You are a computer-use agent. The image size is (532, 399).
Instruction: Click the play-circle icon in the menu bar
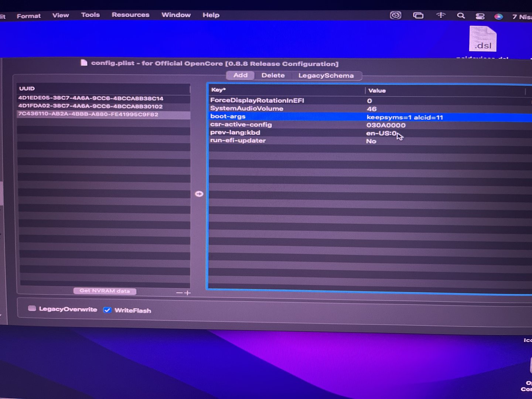(x=395, y=15)
